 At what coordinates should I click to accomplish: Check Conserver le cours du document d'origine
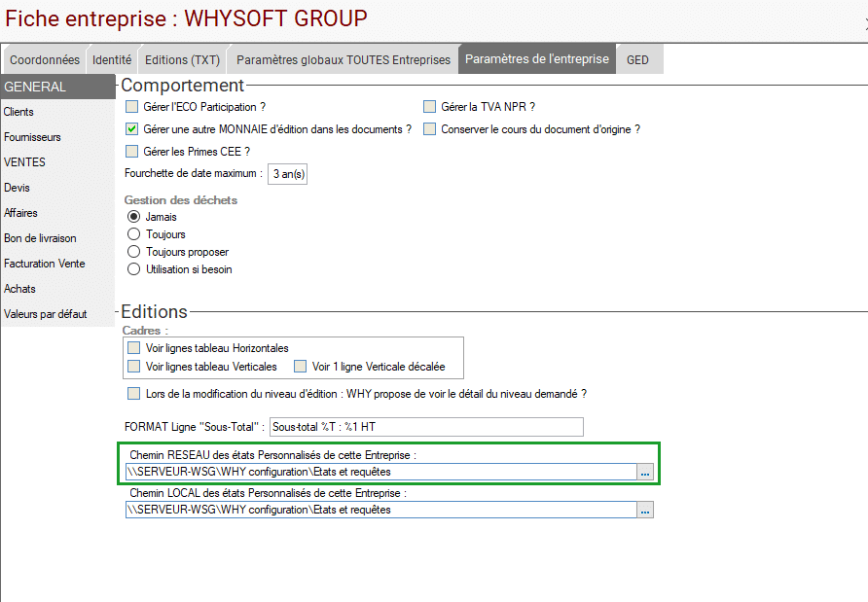point(429,129)
